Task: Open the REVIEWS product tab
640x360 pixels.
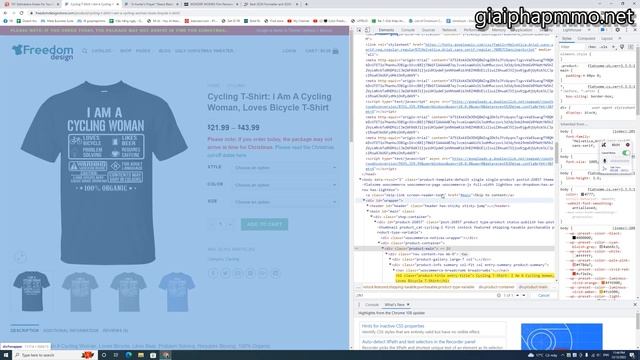Action: click(x=115, y=330)
